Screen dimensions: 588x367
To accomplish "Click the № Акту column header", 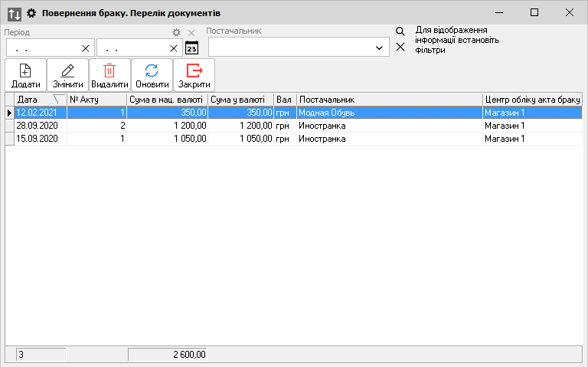I will (96, 100).
